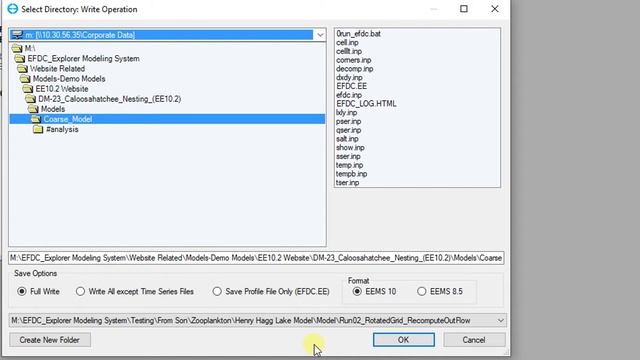The width and height of the screenshot is (640, 360).
Task: Click celllt.inp in file list
Action: tap(349, 51)
